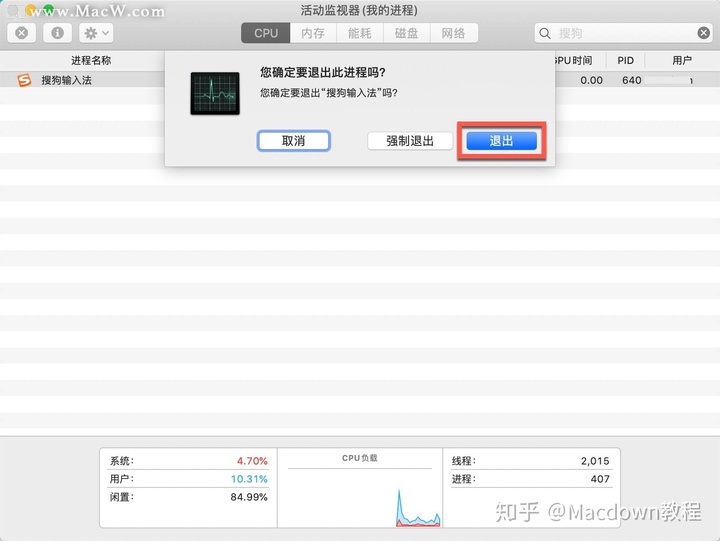Viewport: 720px width, 541px height.
Task: Select the 搜狗输入法 process name
Action: coord(67,80)
